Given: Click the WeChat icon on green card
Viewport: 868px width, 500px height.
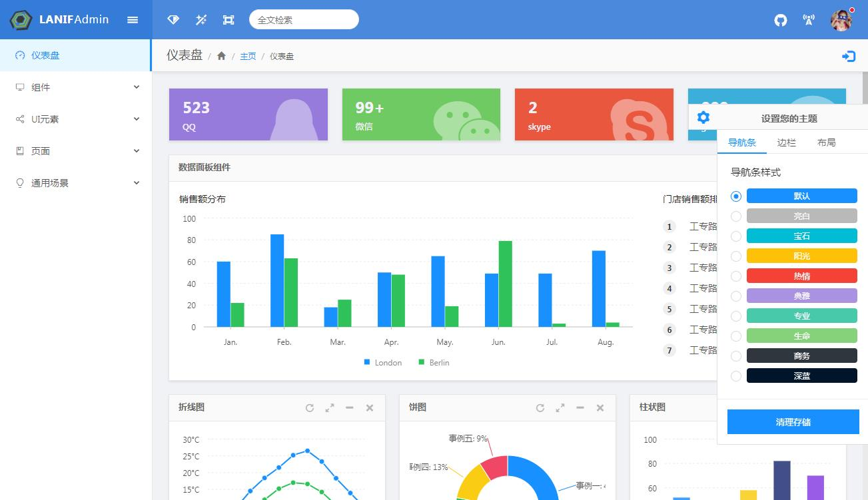Looking at the screenshot, I should [466, 121].
